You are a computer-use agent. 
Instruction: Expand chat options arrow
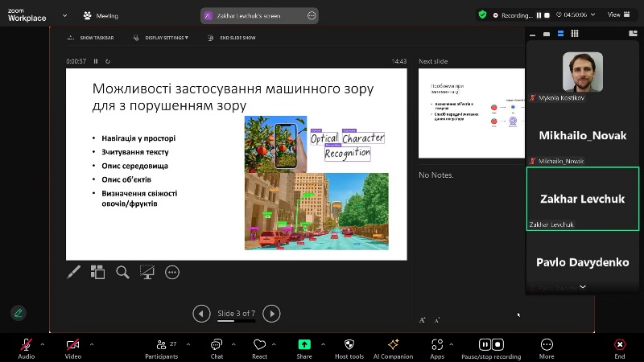tap(233, 344)
